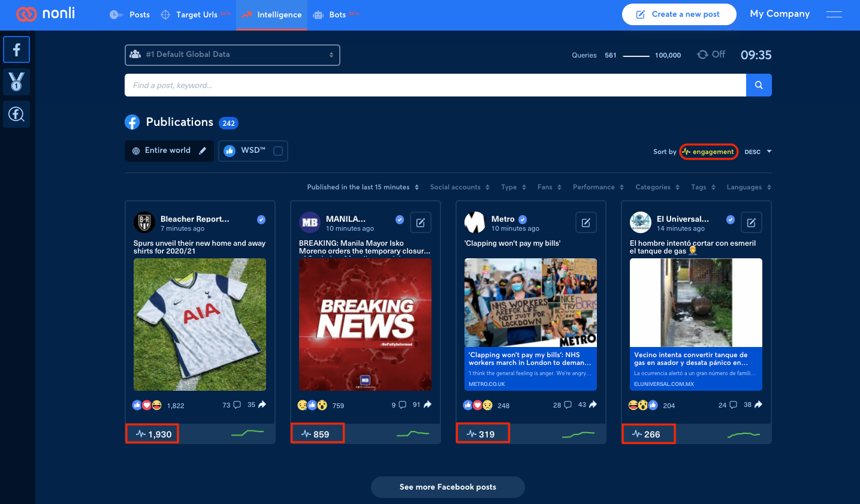Screen dimensions: 860x504
Task: Expand the Social accounts filter
Action: point(460,188)
